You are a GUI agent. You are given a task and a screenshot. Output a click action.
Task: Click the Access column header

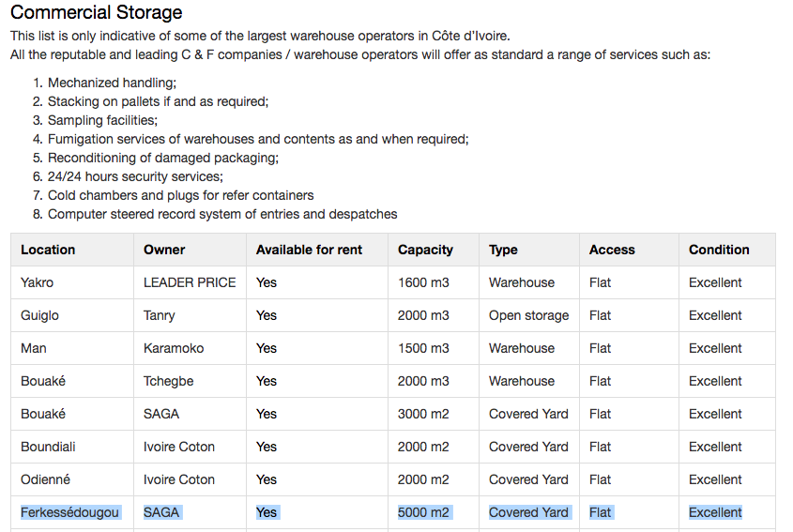612,250
